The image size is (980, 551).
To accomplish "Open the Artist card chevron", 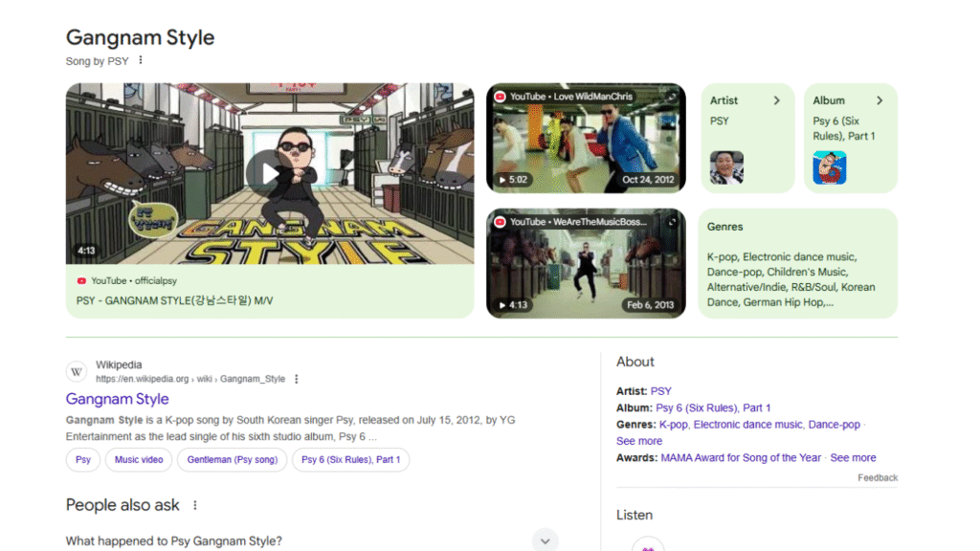I will [777, 100].
